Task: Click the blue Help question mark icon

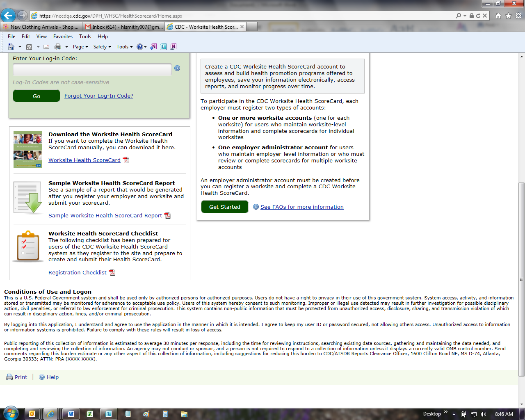Action: (140, 47)
